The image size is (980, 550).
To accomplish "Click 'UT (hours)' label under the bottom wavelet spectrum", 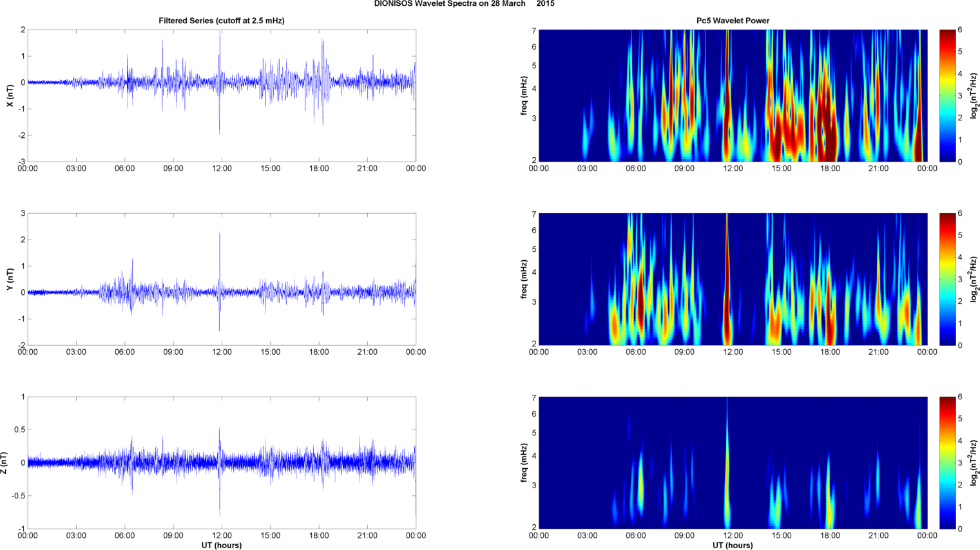I will pos(733,545).
